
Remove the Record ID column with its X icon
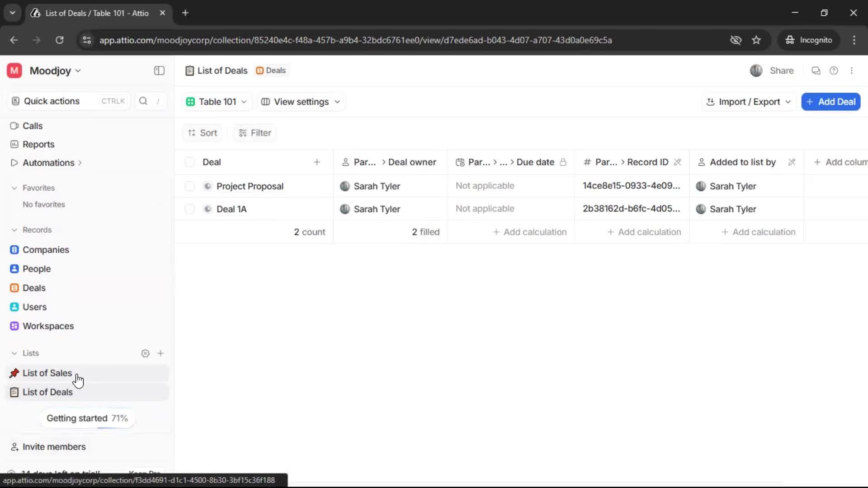point(678,162)
